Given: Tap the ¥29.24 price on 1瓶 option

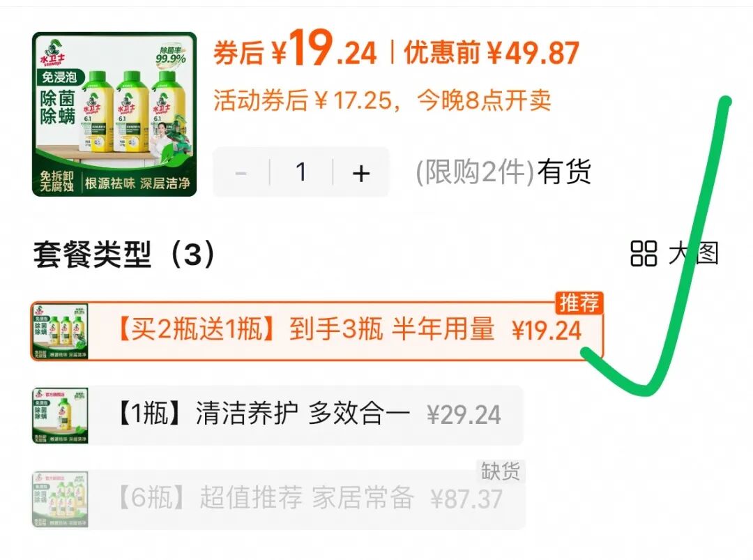Looking at the screenshot, I should pos(464,416).
